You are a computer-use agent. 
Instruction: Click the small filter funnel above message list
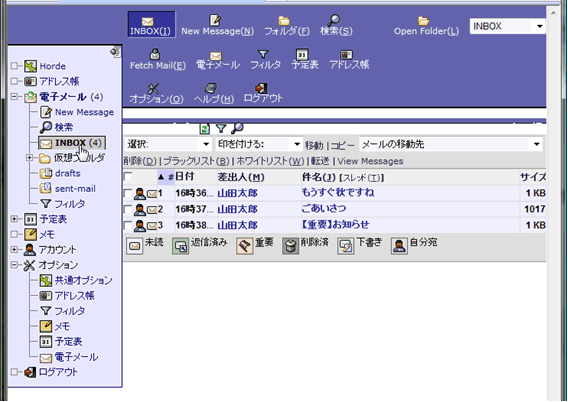[221, 128]
